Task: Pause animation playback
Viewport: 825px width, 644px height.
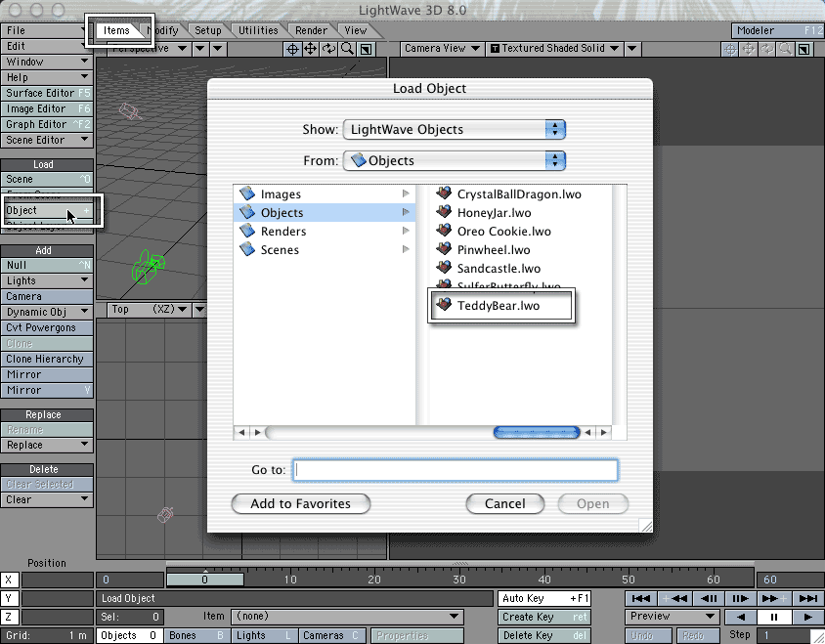Action: pos(774,617)
